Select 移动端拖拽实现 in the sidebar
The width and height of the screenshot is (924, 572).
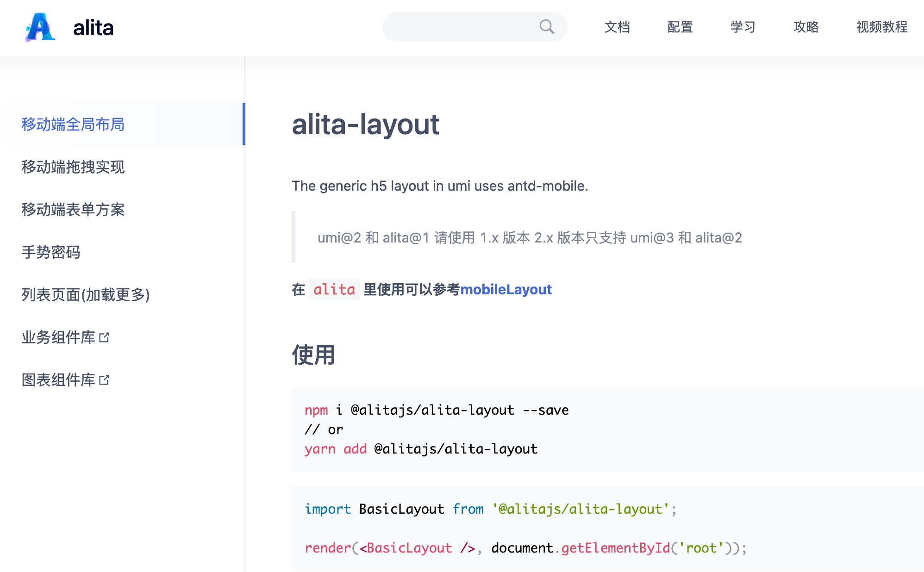point(73,167)
